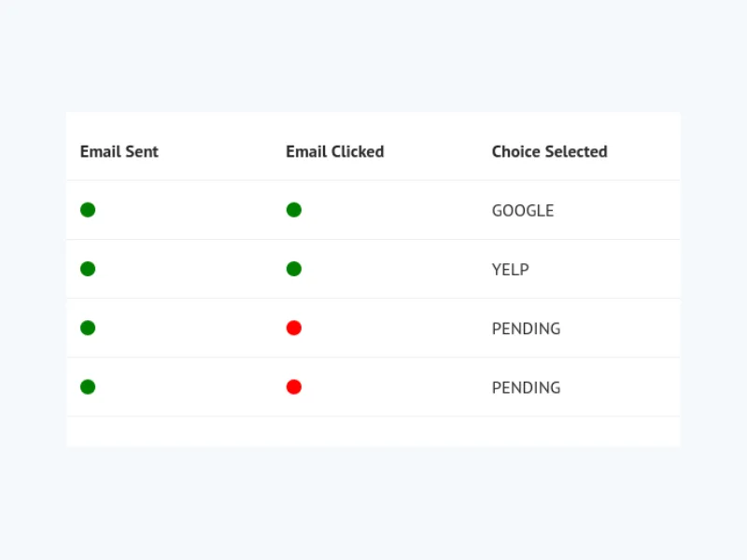Click the page background left of the table

33,280
